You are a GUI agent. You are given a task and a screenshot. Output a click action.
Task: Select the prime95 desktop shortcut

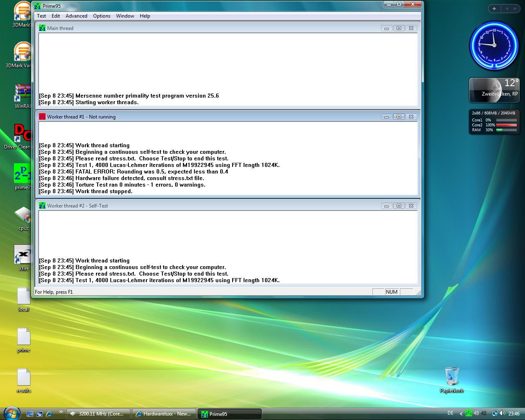(x=23, y=177)
